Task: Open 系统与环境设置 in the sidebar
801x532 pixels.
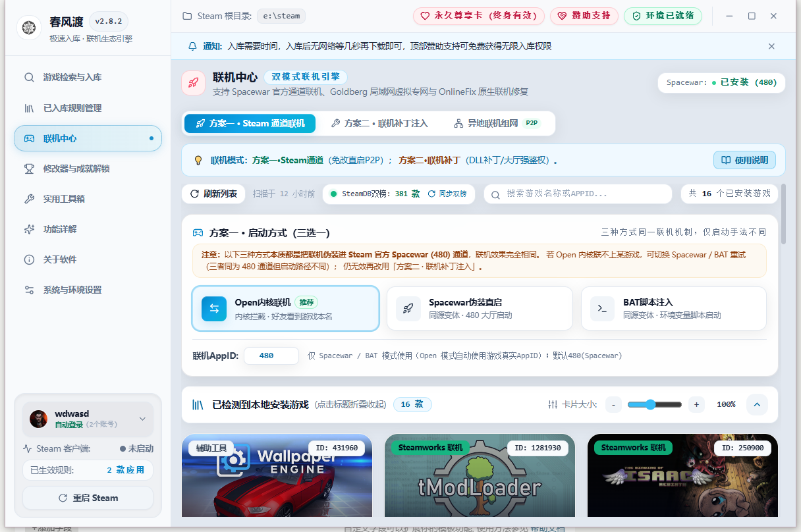Action: (x=88, y=290)
